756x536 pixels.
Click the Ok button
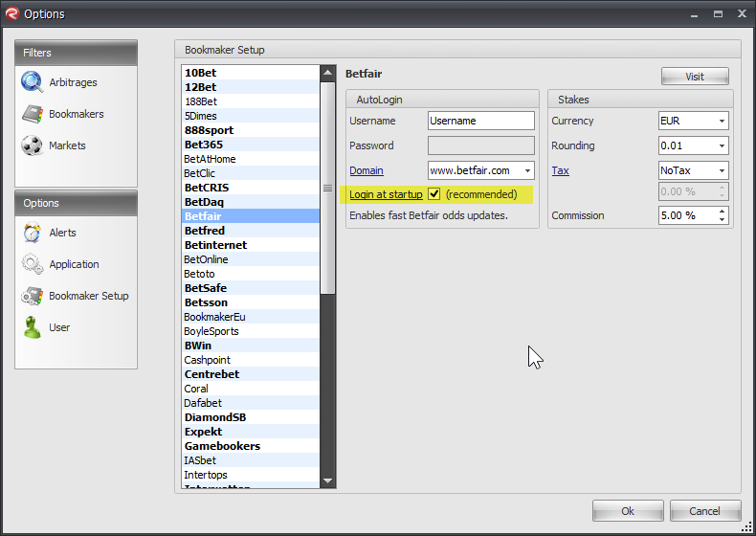click(x=628, y=511)
